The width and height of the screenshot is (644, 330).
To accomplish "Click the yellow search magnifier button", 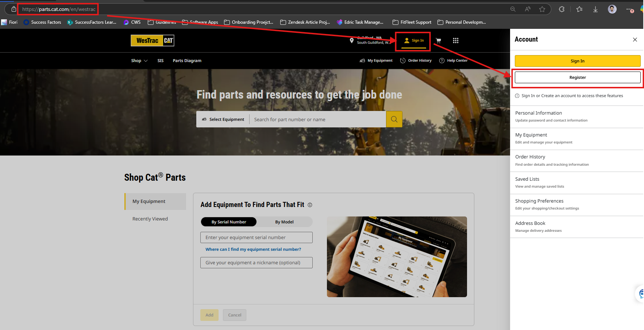I will (394, 119).
